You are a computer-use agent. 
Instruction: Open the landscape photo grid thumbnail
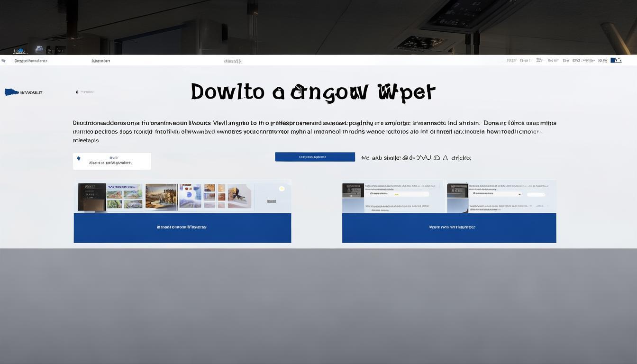tap(124, 197)
